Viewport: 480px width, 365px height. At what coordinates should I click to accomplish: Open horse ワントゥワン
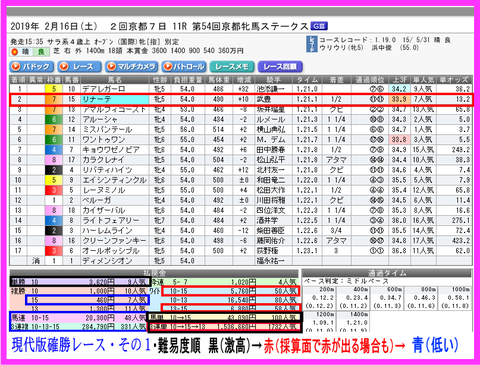(104, 140)
